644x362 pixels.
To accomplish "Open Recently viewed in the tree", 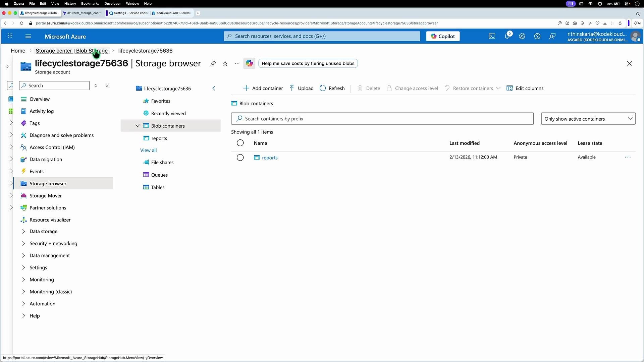I will (x=168, y=113).
